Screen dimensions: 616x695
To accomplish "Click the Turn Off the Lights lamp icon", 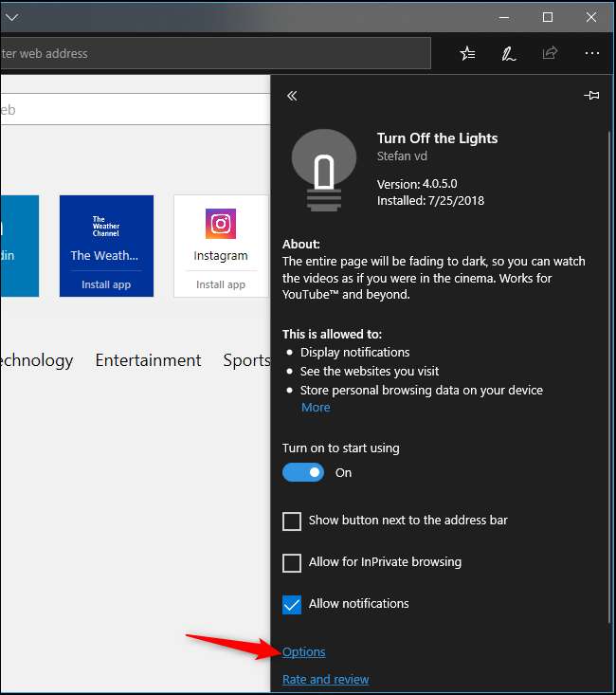I will click(x=323, y=169).
